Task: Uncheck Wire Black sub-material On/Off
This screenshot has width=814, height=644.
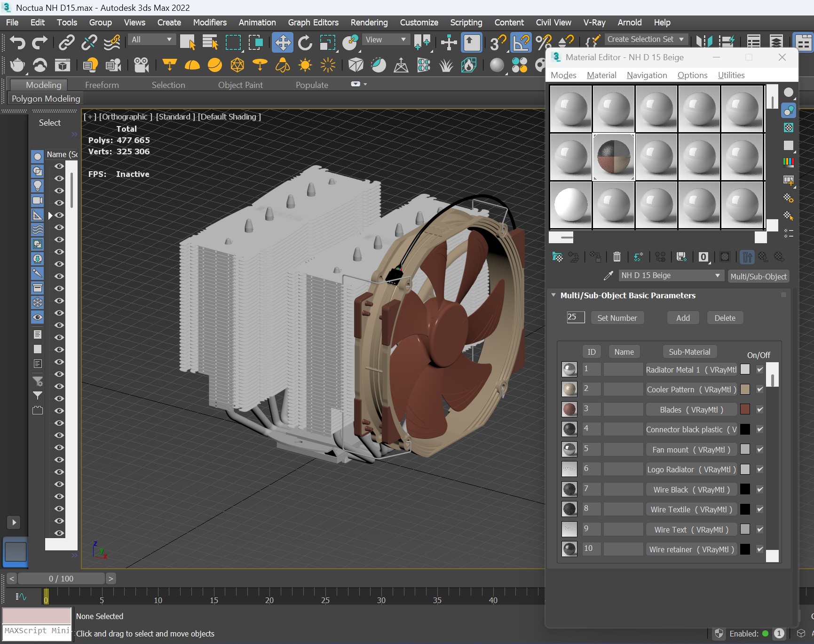Action: 760,490
